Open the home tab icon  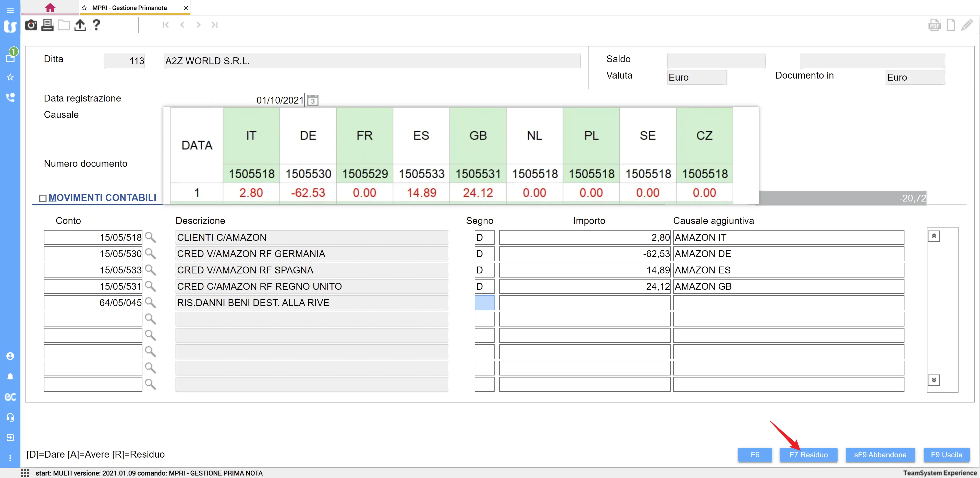click(50, 8)
